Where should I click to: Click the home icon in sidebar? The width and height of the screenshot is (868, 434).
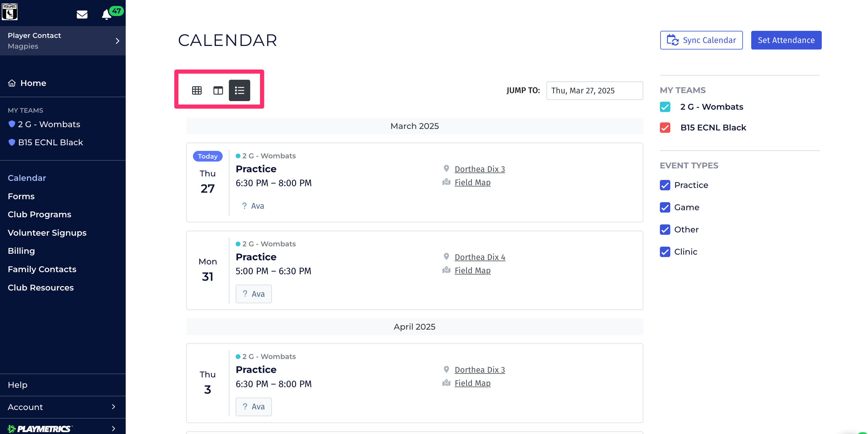click(x=12, y=83)
